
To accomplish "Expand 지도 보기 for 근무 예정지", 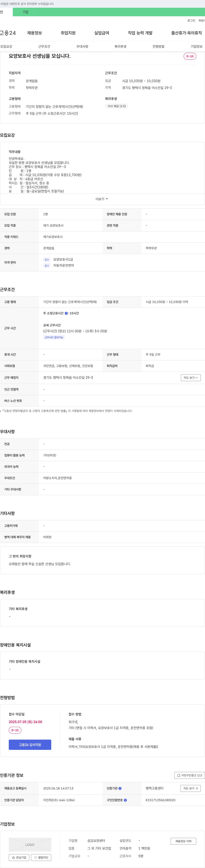I will (190, 378).
